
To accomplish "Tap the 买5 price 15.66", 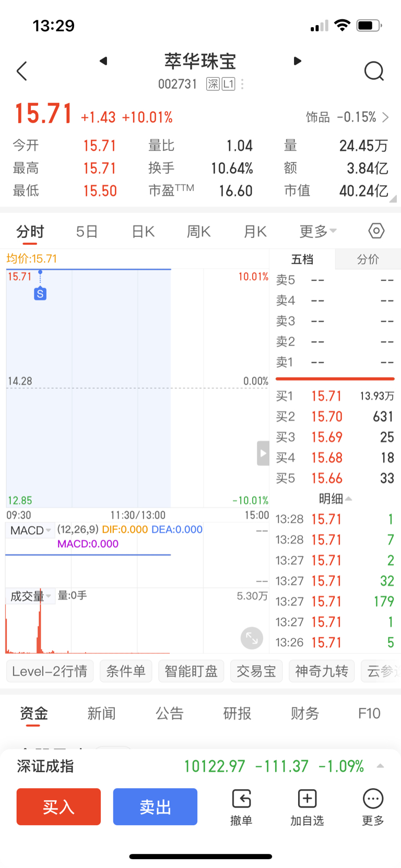I will 327,478.
